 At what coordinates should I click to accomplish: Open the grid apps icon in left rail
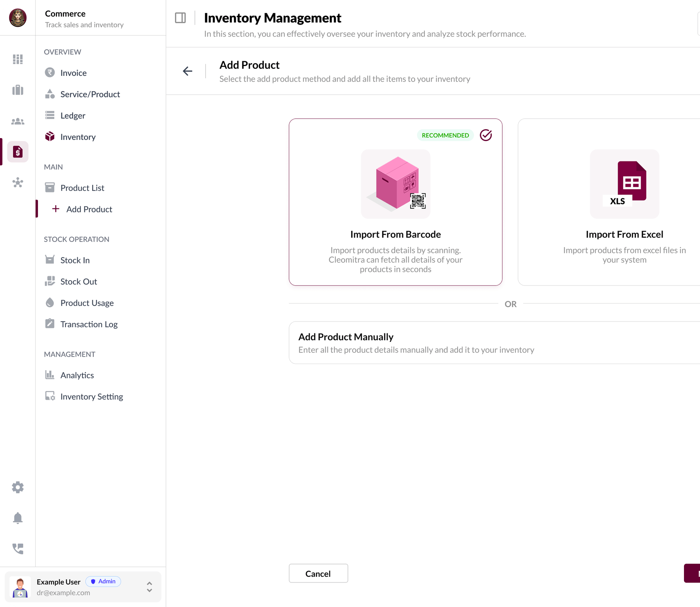(x=17, y=59)
